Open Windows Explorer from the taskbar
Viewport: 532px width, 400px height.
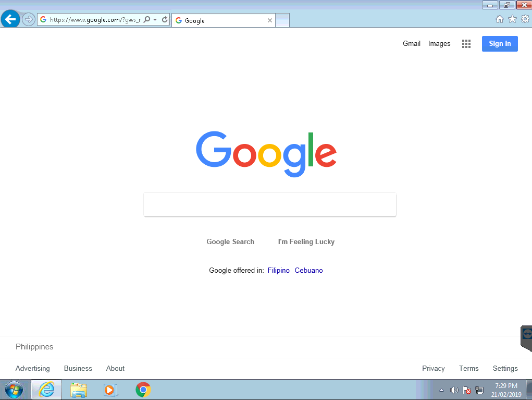(x=79, y=390)
